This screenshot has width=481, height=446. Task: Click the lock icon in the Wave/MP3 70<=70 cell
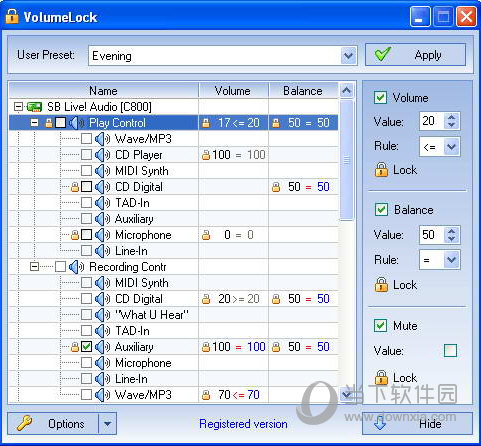coord(206,395)
